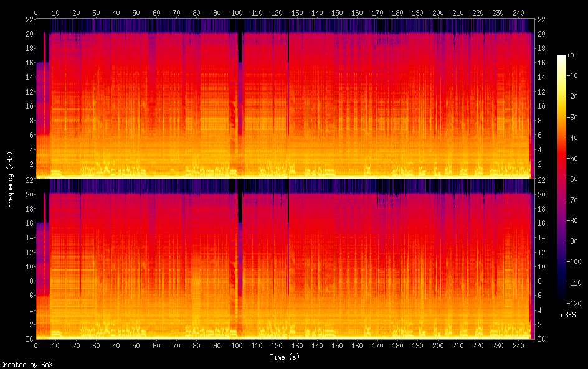Click the "16" label on the upper channel's right axis
The height and width of the screenshot is (369, 588).
pos(541,63)
